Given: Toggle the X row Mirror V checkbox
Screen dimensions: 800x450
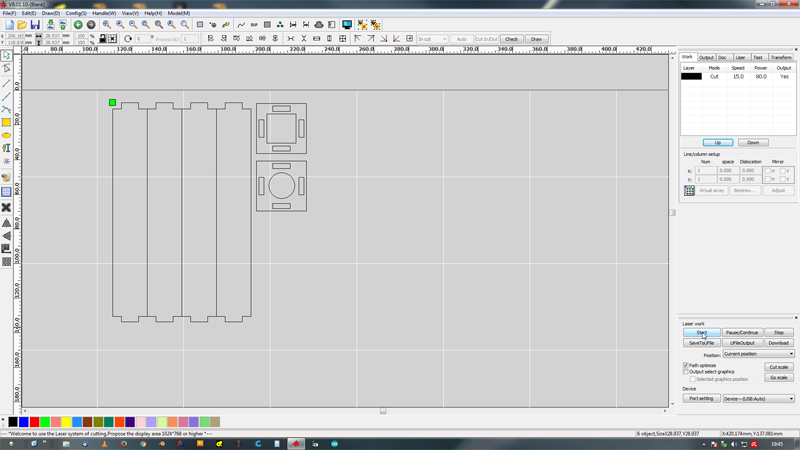Looking at the screenshot, I should (783, 171).
